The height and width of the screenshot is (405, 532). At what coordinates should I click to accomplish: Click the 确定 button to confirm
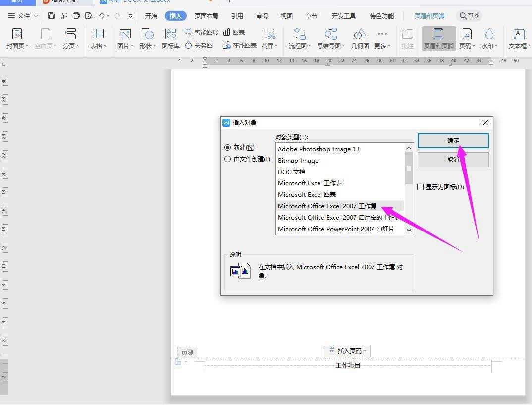point(452,141)
